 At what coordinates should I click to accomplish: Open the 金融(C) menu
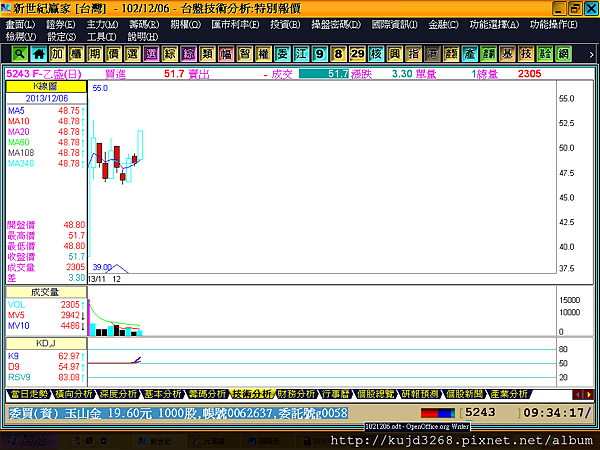443,24
